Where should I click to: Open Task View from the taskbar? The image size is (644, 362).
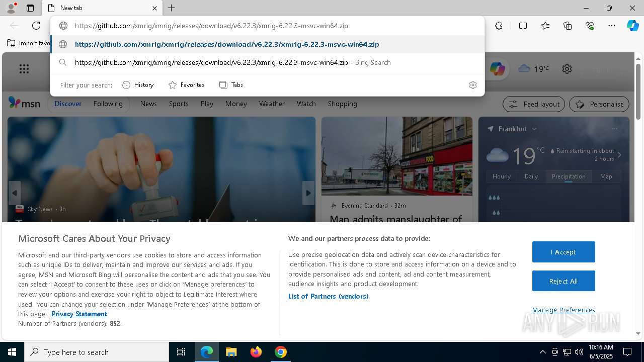click(x=181, y=352)
